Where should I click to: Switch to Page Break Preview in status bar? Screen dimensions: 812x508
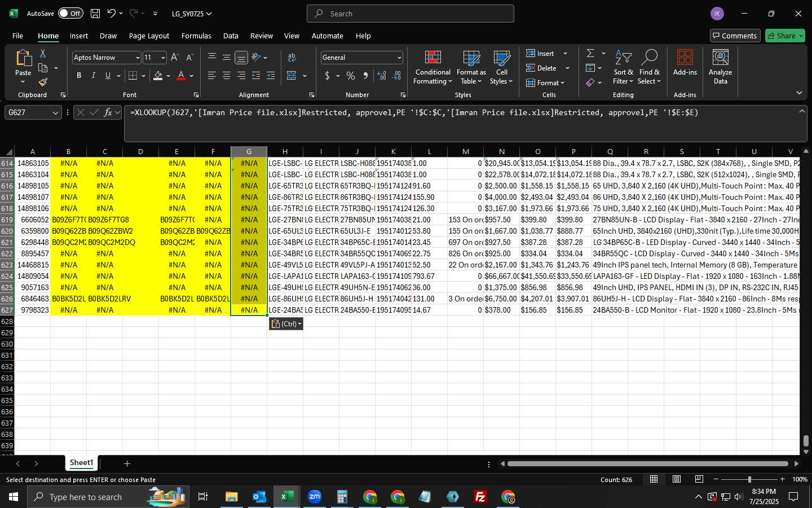pos(699,479)
